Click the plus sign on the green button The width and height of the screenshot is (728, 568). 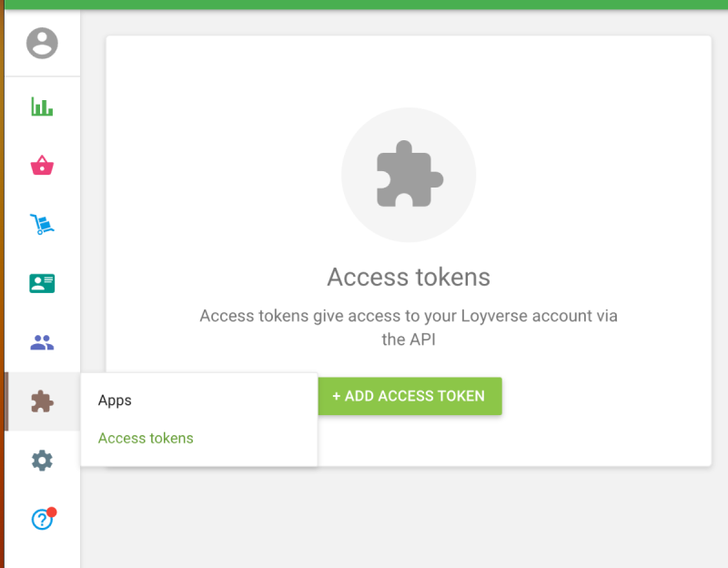[337, 396]
